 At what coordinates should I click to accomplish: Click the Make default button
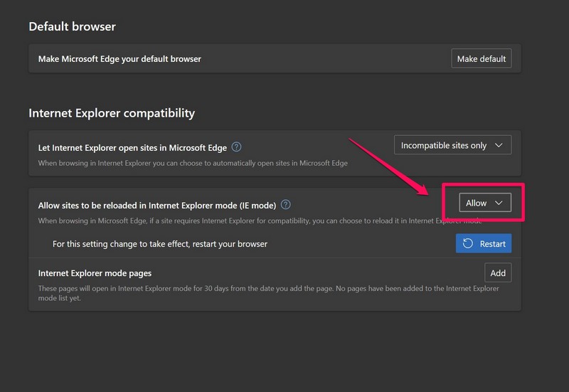(x=482, y=58)
